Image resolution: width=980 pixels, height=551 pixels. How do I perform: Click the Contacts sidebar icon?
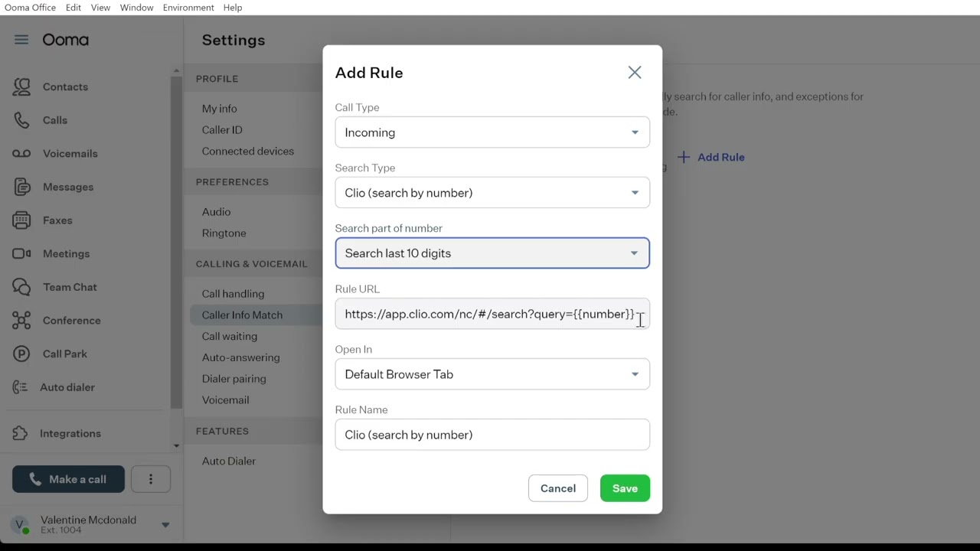click(x=21, y=86)
